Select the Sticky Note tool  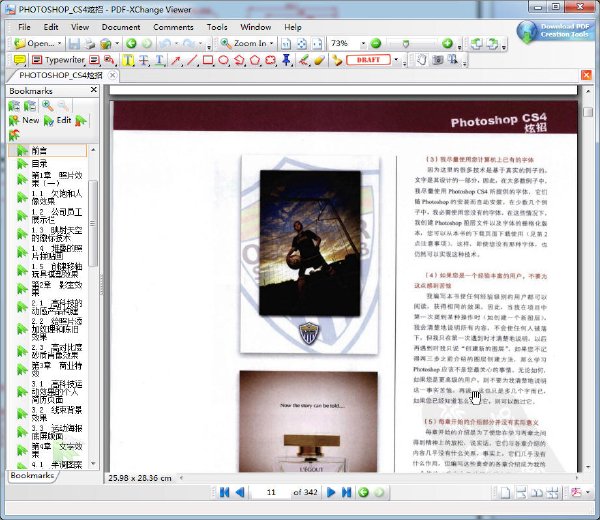tap(20, 60)
